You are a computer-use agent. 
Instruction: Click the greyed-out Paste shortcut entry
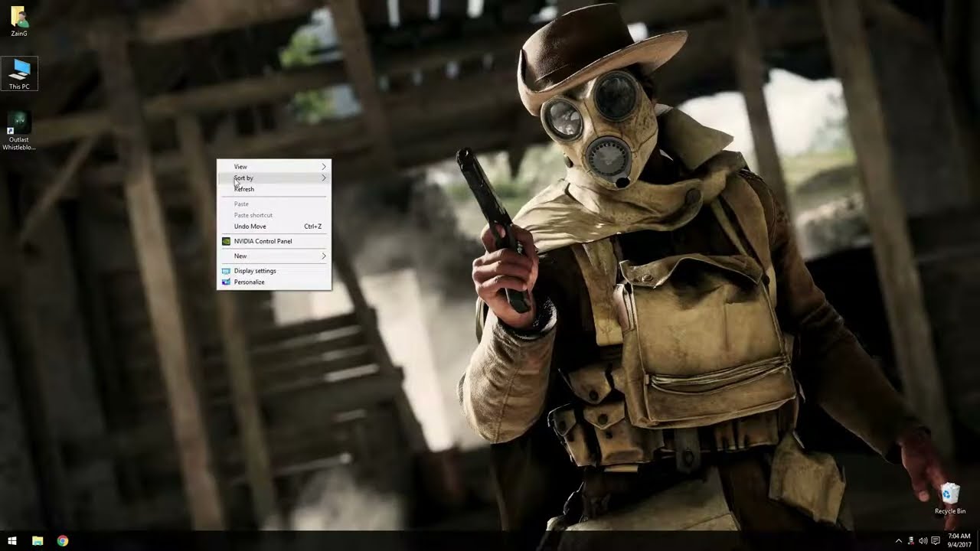(x=274, y=215)
